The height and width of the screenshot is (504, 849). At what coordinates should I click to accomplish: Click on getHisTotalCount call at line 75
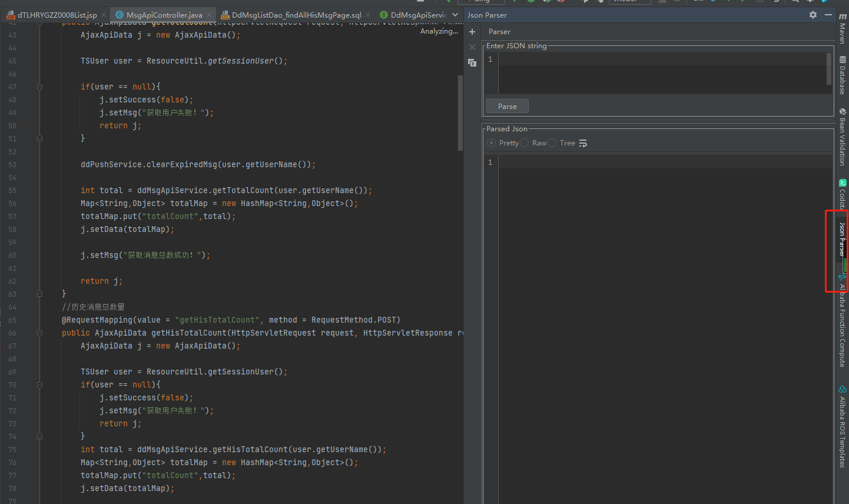click(250, 450)
